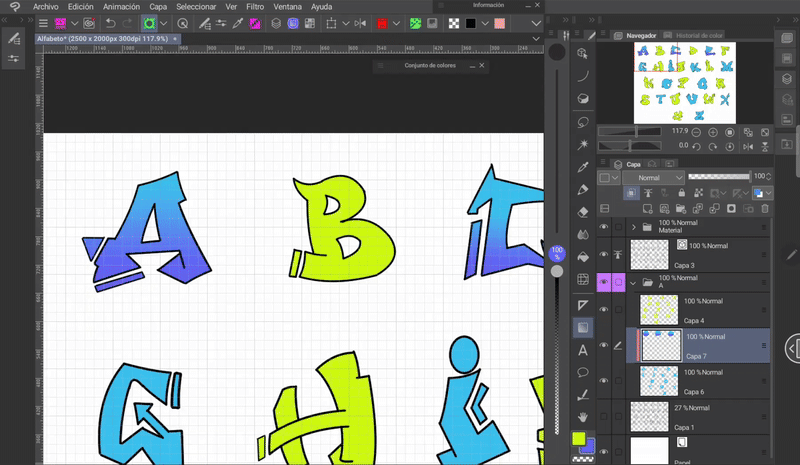
Task: Switch to the Historial de color tab
Action: tap(699, 36)
